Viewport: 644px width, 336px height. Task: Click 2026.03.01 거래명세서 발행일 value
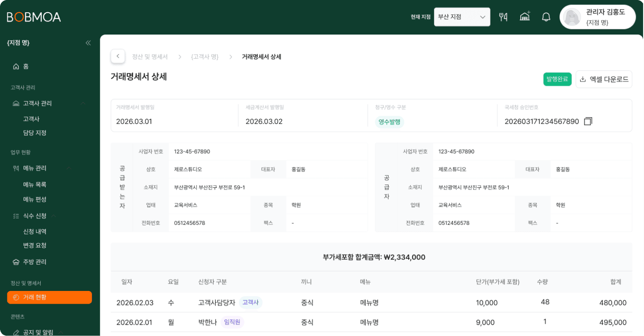tap(134, 122)
